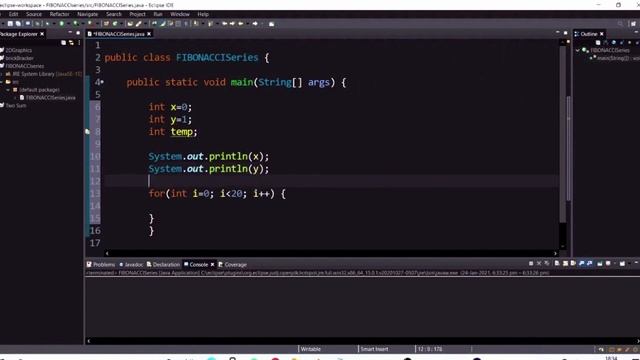Click the New Java Class toolbar icon
640x360 pixels.
tap(115, 24)
